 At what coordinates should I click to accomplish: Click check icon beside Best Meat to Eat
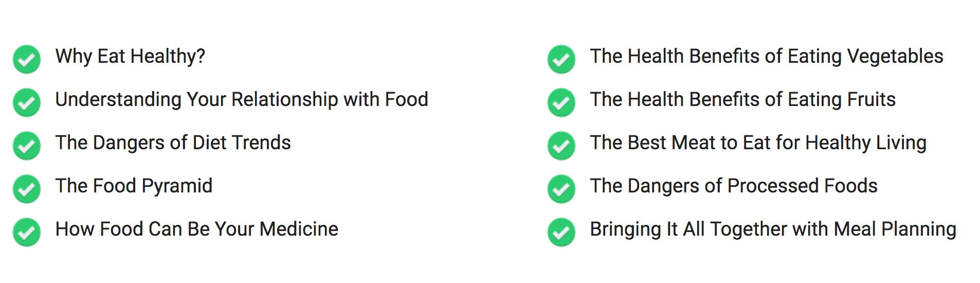coord(561,146)
